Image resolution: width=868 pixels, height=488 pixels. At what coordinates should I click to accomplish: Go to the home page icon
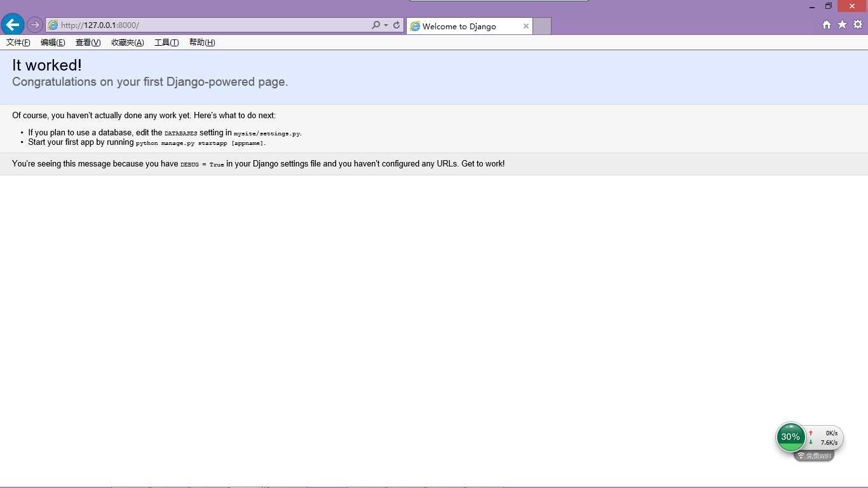tap(827, 24)
